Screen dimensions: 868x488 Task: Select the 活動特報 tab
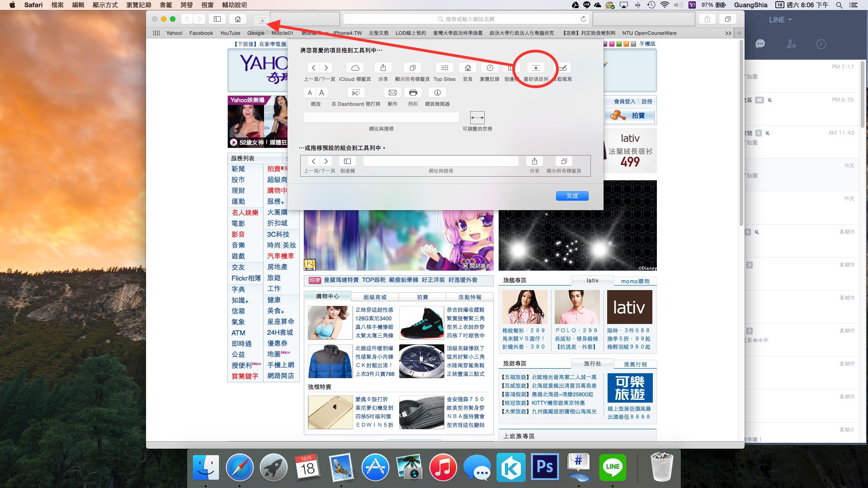click(x=470, y=297)
